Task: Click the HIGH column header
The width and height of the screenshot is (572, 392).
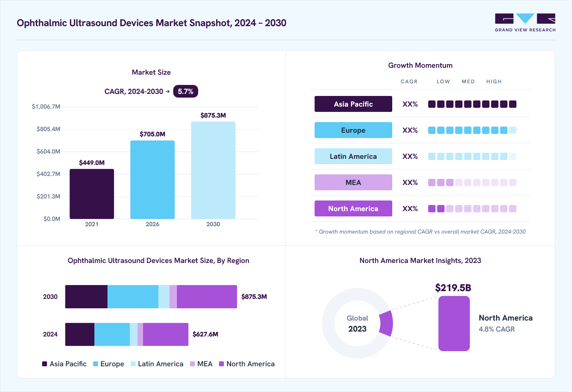Action: 494,82
